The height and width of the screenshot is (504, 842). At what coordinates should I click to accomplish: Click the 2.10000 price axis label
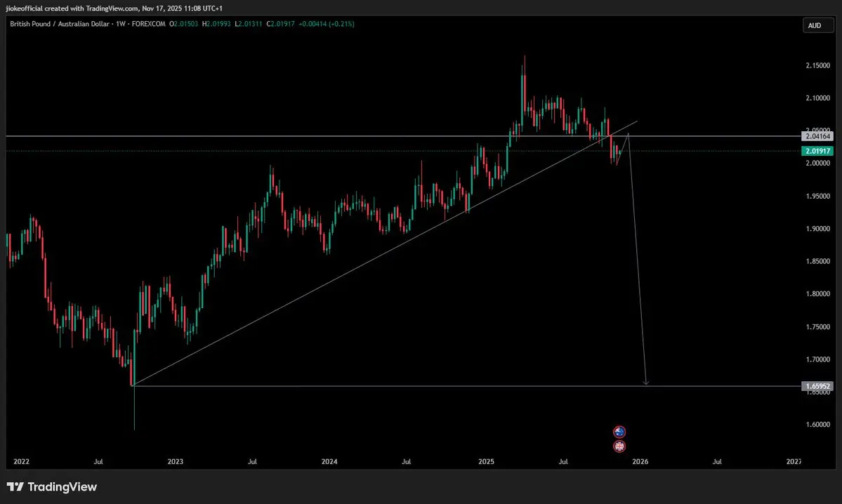817,98
